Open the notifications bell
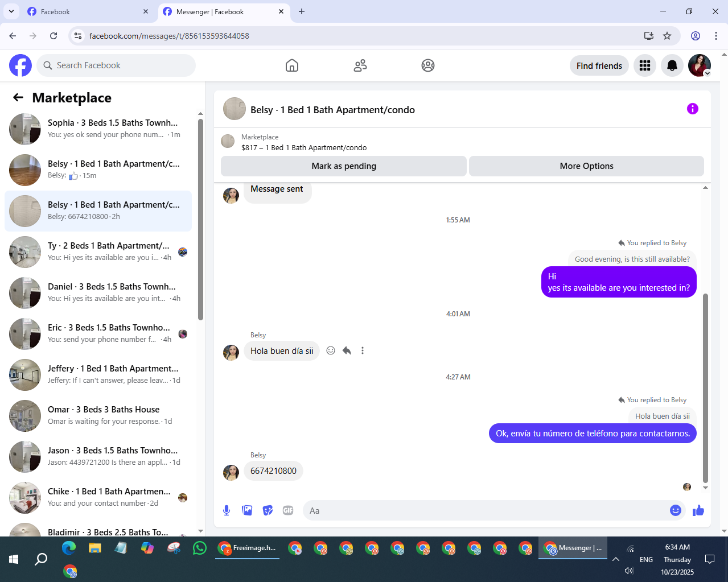 point(672,65)
